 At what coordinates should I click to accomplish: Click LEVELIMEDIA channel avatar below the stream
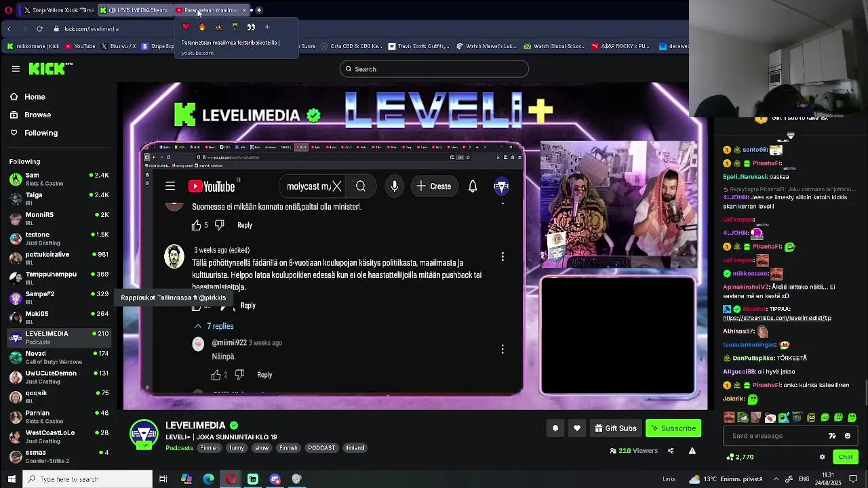coord(144,435)
